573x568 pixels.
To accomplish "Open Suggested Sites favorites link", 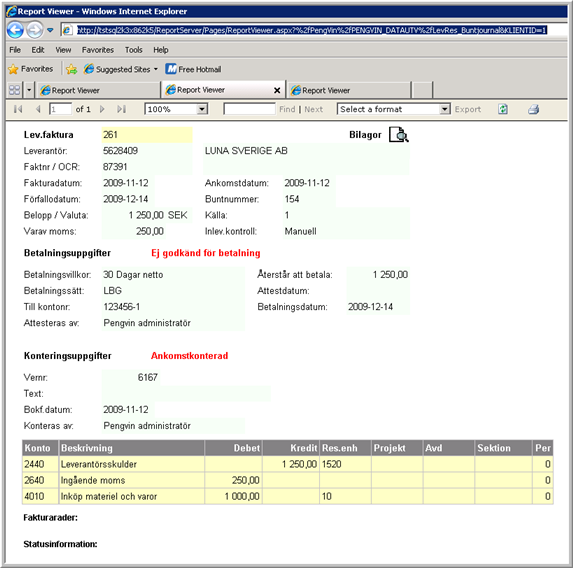I will (120, 69).
